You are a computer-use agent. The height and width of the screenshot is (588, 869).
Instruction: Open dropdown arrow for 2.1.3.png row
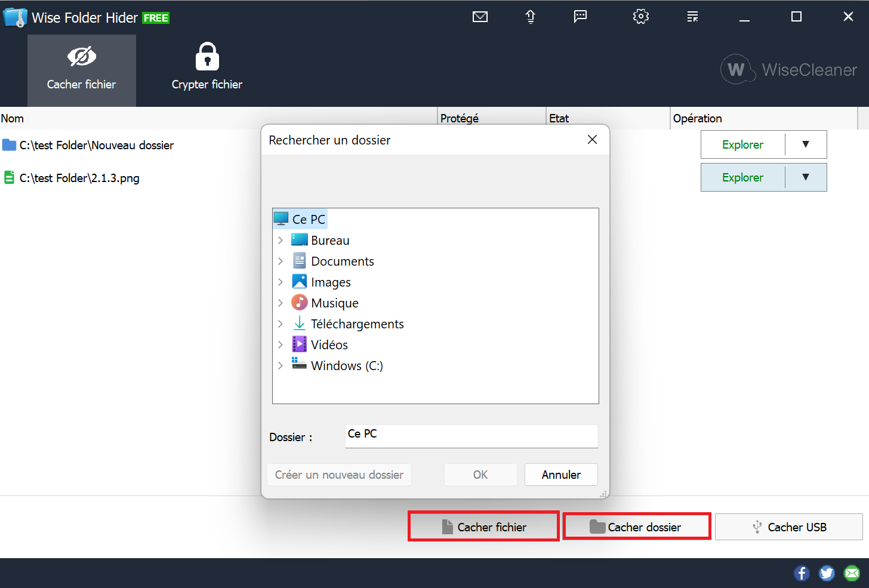click(806, 177)
